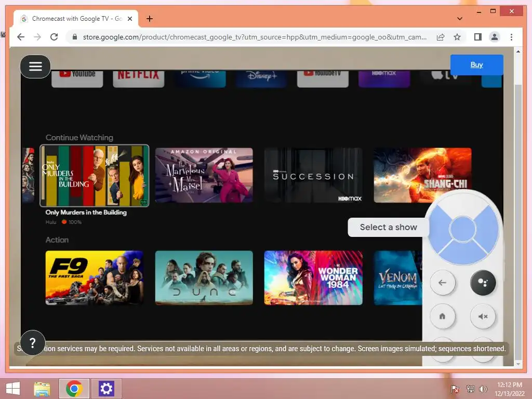532x399 pixels.
Task: Click the remote's D-pad down segment
Action: [463, 254]
